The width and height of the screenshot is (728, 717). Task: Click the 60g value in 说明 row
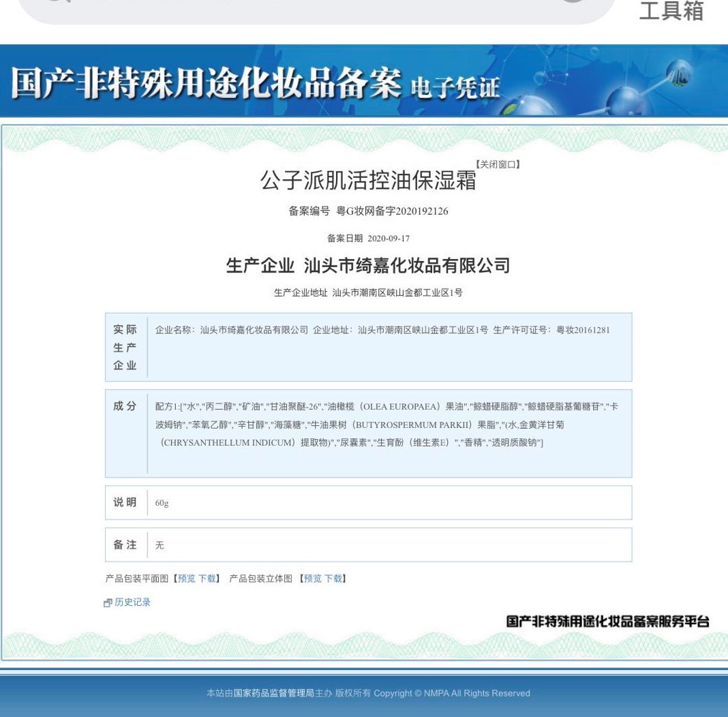pos(162,502)
